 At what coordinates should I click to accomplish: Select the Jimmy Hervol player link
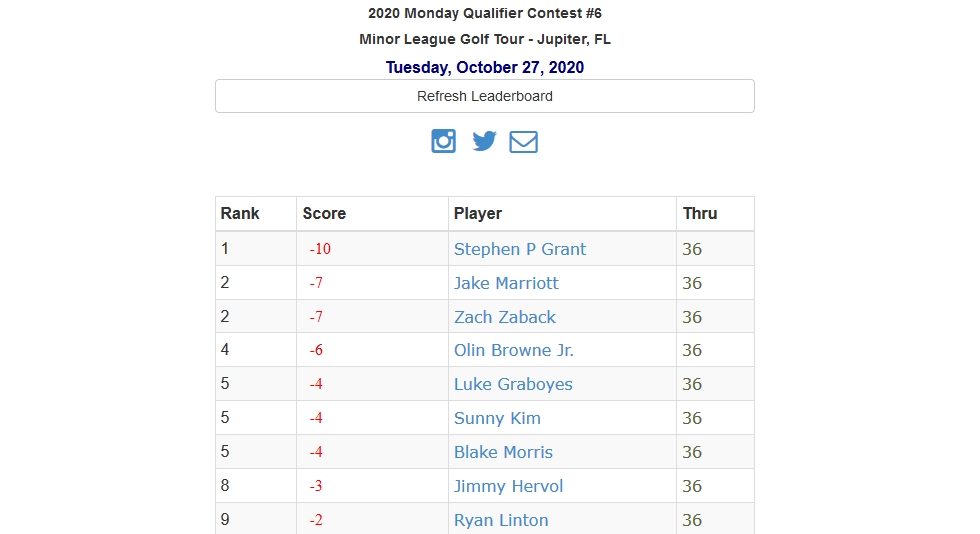(x=508, y=486)
